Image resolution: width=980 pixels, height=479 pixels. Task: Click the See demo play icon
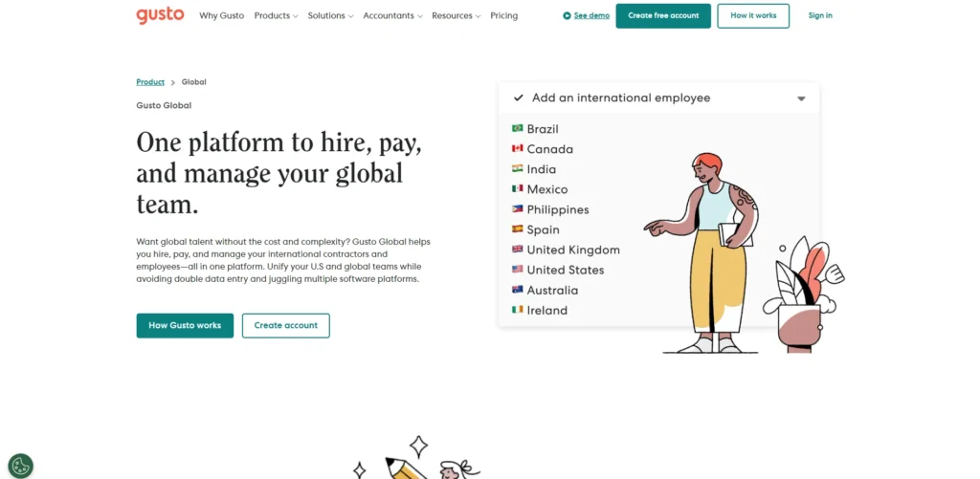pyautogui.click(x=567, y=15)
